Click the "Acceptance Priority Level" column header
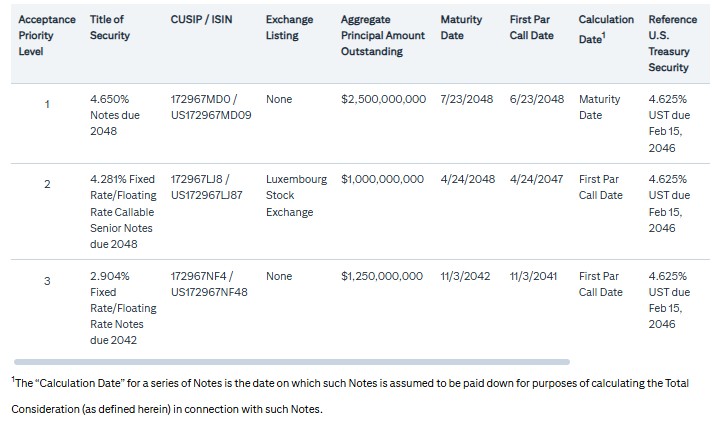This screenshot has width=712, height=423. click(x=46, y=35)
